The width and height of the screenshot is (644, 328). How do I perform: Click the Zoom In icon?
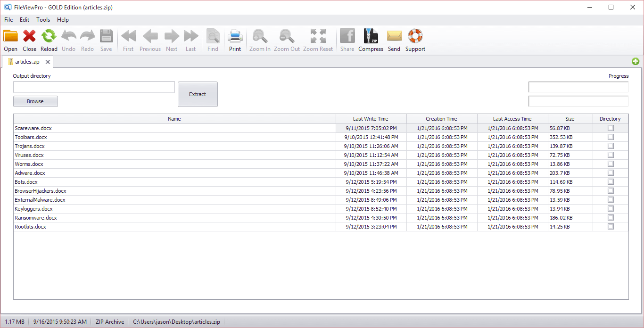point(260,36)
